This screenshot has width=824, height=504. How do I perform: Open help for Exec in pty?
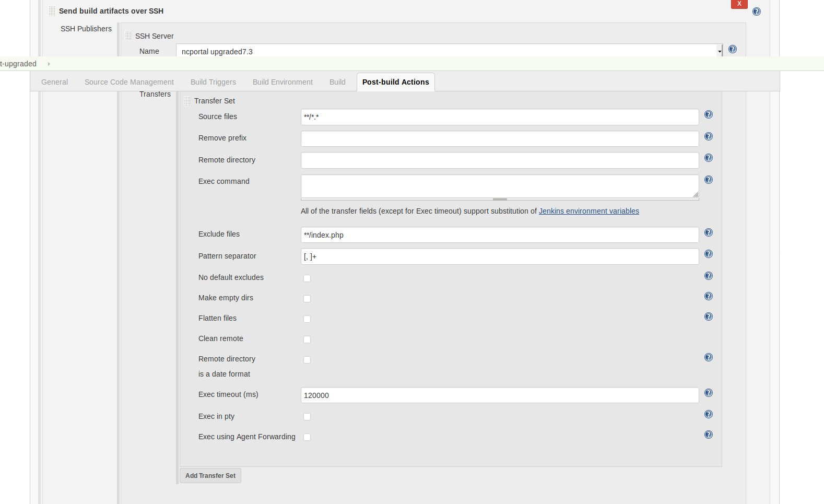pos(709,415)
